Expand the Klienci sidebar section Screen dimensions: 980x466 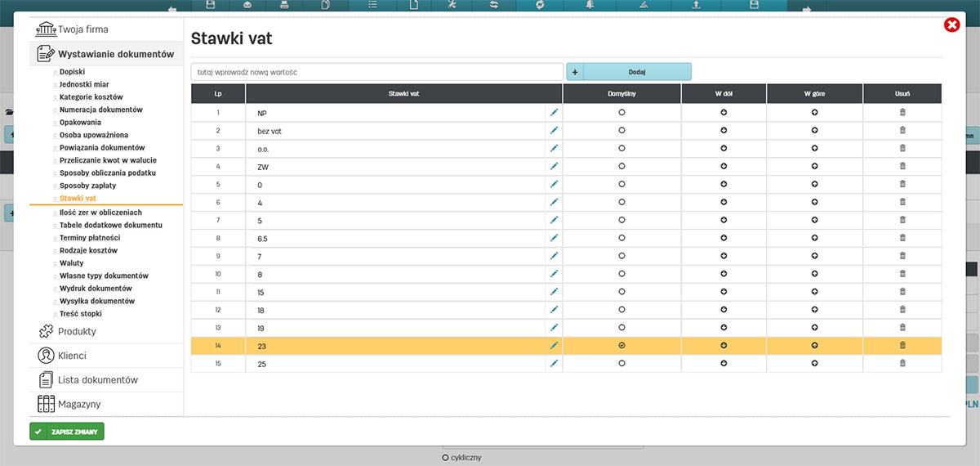coord(72,356)
